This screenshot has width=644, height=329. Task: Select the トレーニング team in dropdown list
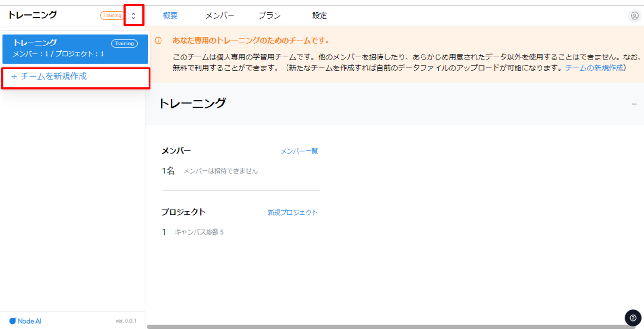(75, 49)
